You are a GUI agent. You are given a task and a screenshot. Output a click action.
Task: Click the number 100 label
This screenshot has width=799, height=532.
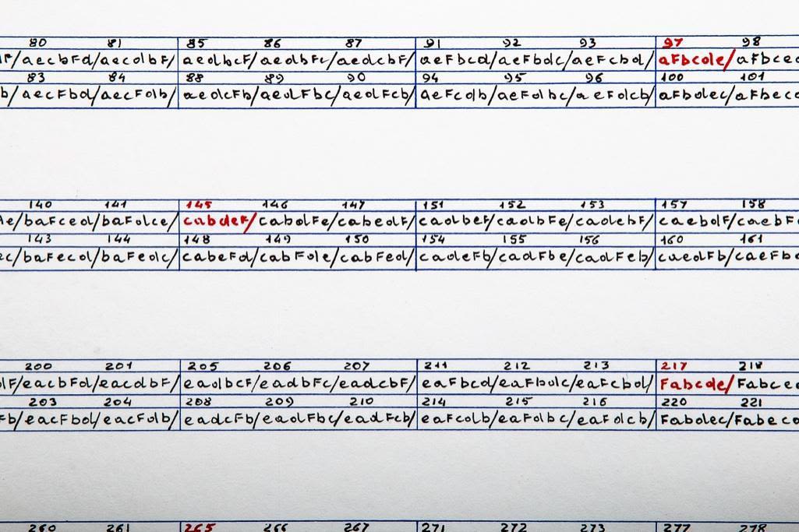click(672, 78)
